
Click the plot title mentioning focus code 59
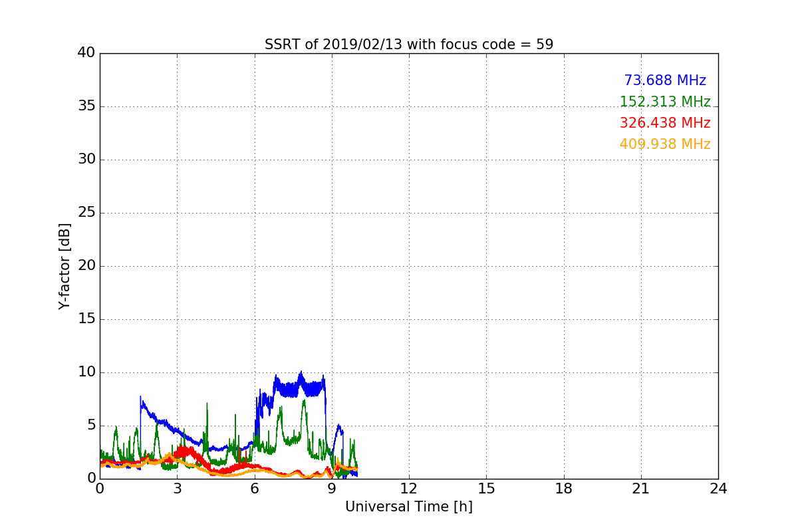coord(409,45)
